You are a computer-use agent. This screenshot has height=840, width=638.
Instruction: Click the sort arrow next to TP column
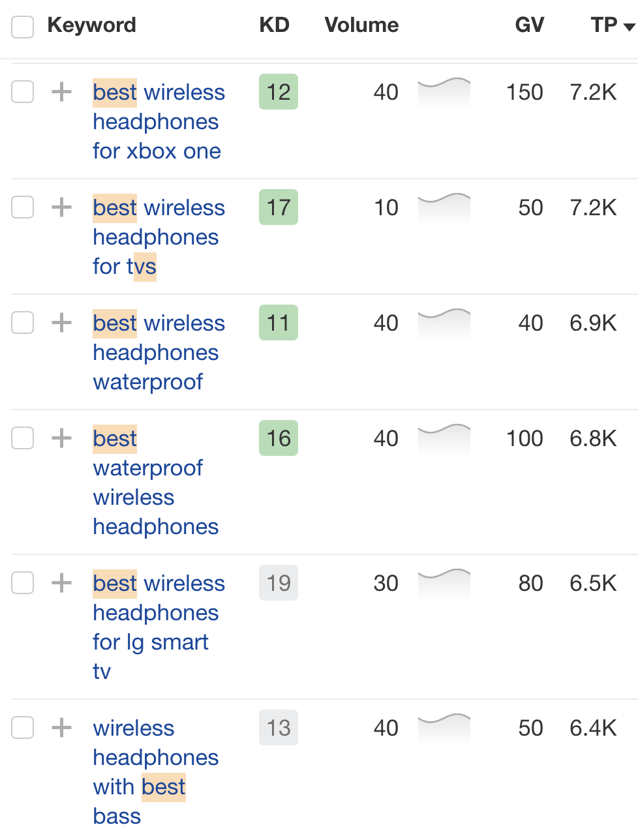[627, 27]
